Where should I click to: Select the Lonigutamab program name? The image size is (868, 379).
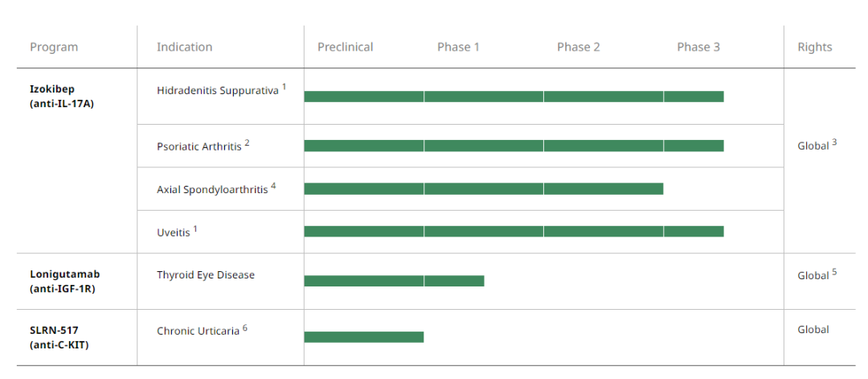point(64,274)
